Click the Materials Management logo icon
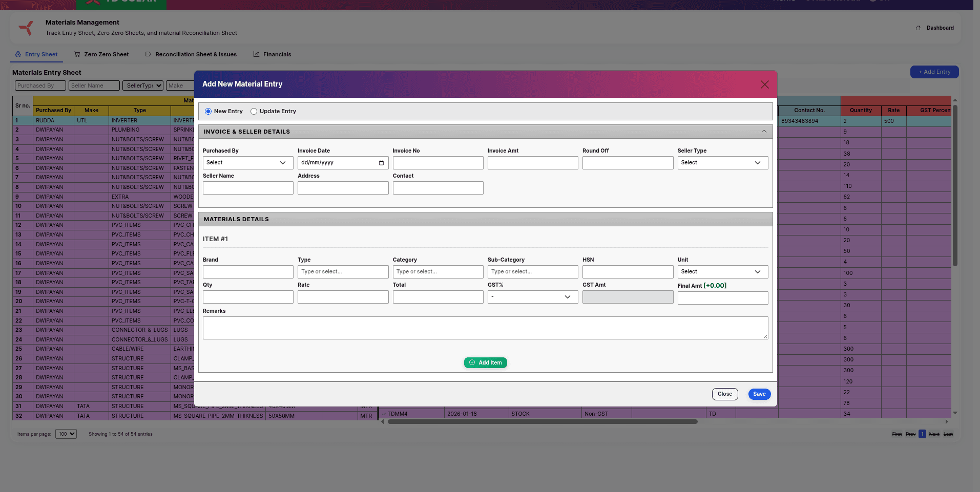The width and height of the screenshot is (980, 492). click(26, 28)
